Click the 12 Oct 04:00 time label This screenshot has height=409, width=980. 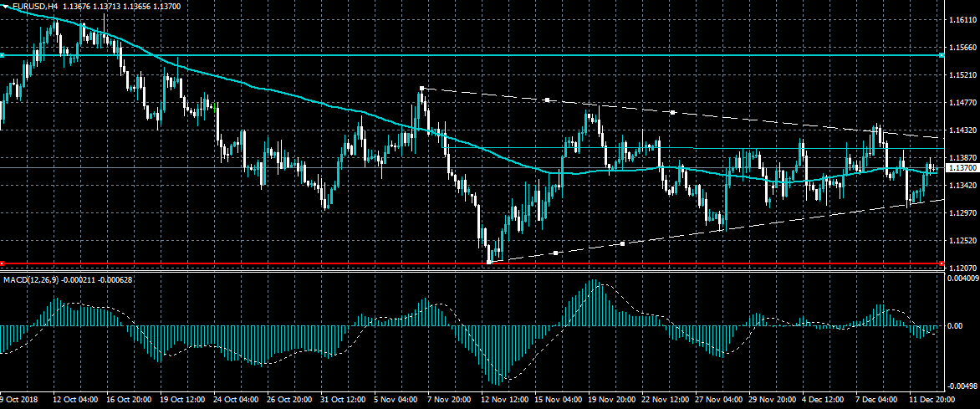(x=75, y=399)
